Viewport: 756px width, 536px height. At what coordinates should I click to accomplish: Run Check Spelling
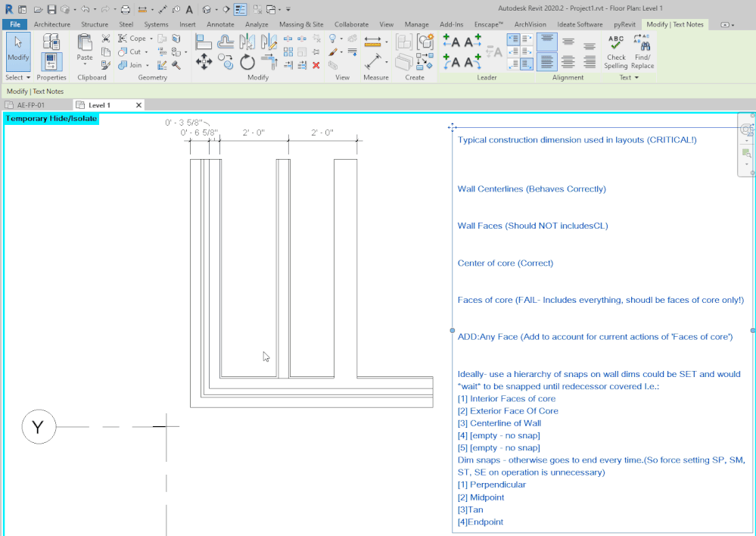tap(616, 52)
